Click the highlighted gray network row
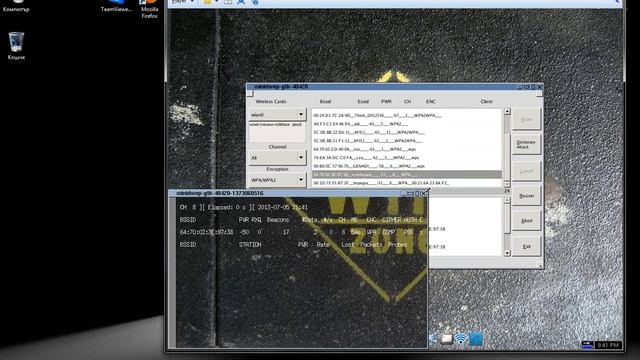 pos(407,175)
